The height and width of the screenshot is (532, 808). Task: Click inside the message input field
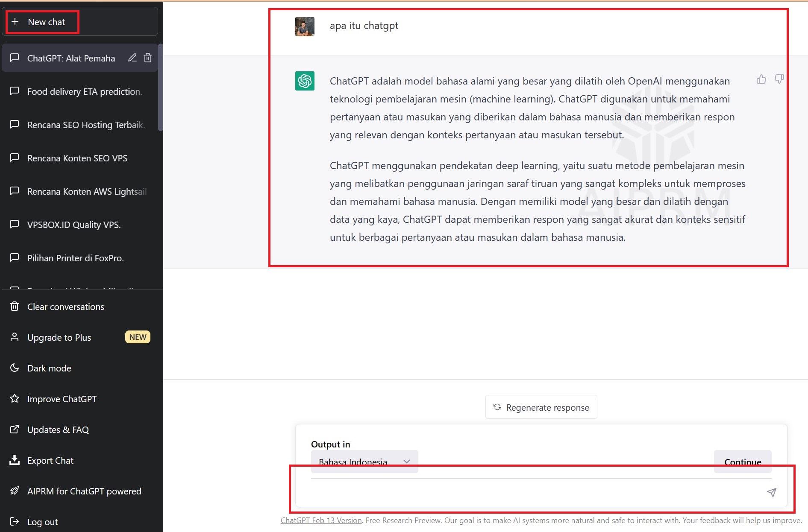click(x=513, y=492)
